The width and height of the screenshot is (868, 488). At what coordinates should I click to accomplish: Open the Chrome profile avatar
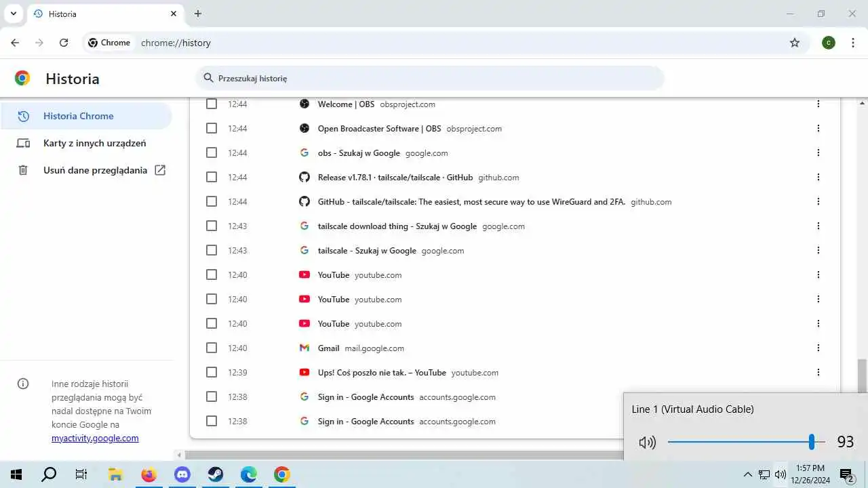(829, 43)
